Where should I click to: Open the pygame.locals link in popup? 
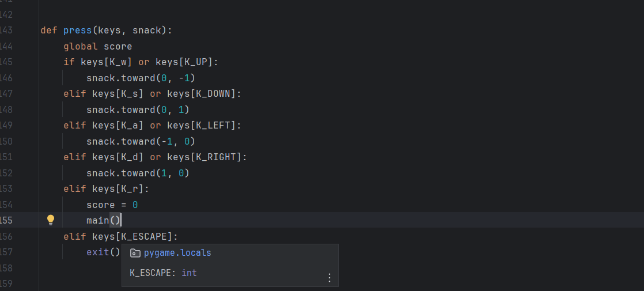tap(177, 253)
